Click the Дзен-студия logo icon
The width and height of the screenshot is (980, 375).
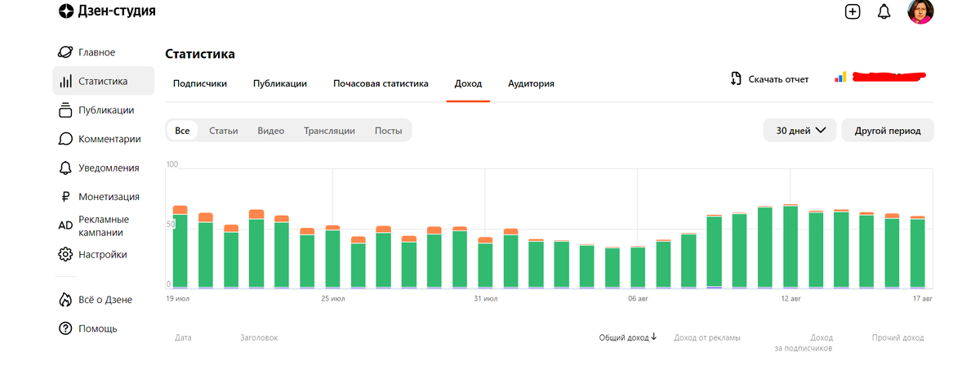(66, 11)
